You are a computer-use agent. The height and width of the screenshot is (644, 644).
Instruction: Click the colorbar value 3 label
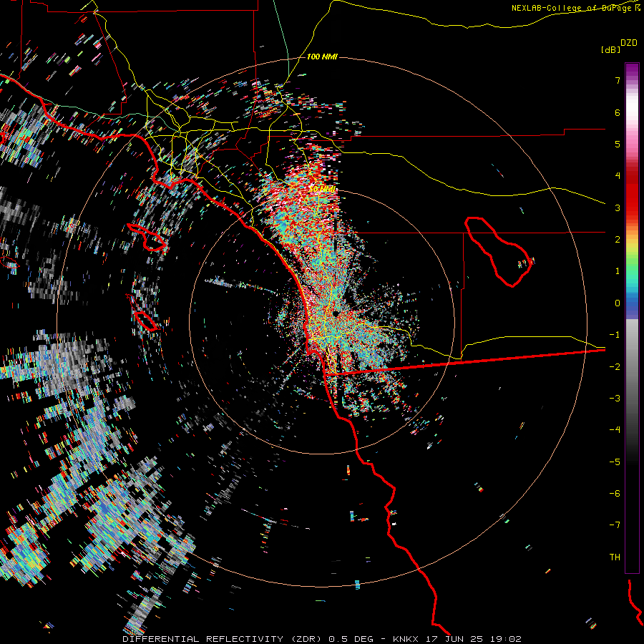(618, 208)
